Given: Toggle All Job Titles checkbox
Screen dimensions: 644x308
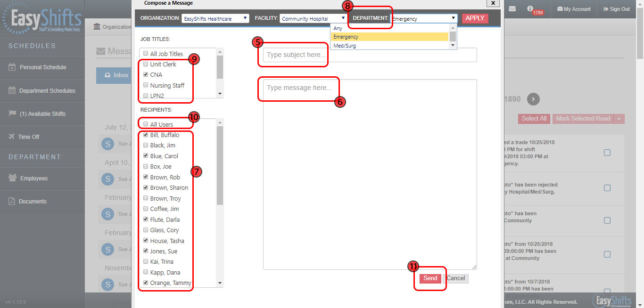Looking at the screenshot, I should [x=146, y=54].
